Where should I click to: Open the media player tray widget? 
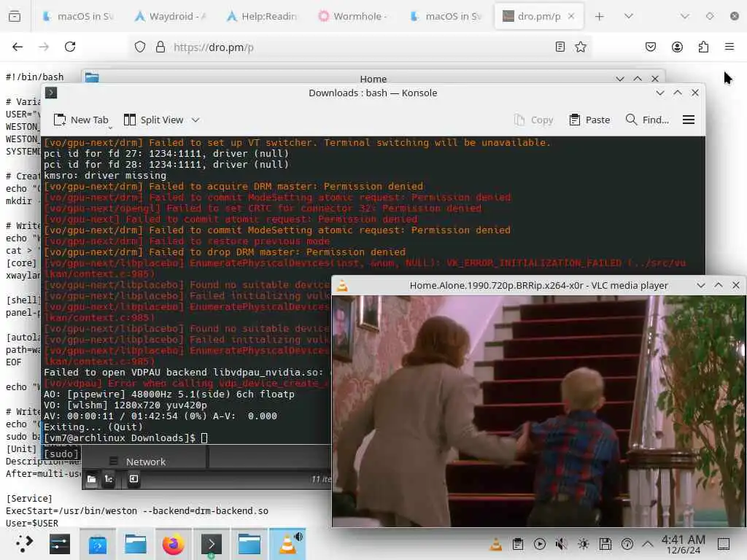point(540,544)
